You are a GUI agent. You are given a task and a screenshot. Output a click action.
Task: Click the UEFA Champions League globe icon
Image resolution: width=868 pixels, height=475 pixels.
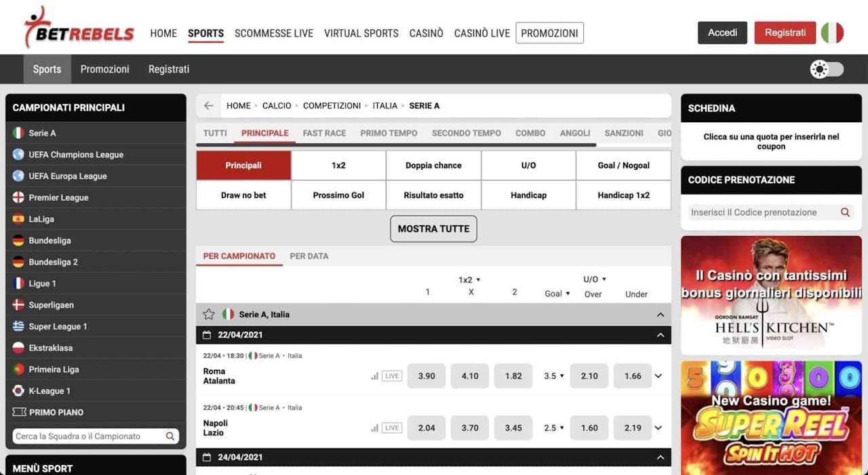(18, 155)
